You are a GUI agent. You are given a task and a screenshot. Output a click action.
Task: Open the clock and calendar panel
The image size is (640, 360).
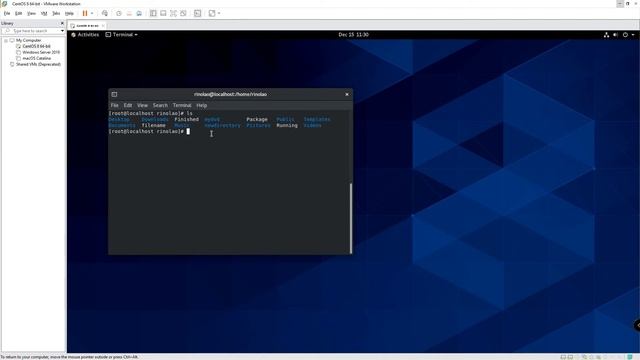[353, 35]
